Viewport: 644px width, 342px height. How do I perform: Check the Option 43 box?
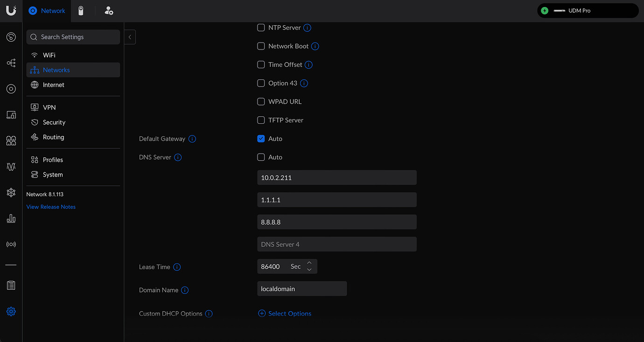point(261,83)
